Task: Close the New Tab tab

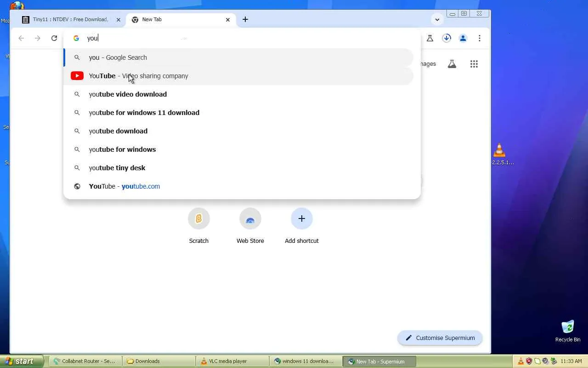Action: tap(228, 20)
